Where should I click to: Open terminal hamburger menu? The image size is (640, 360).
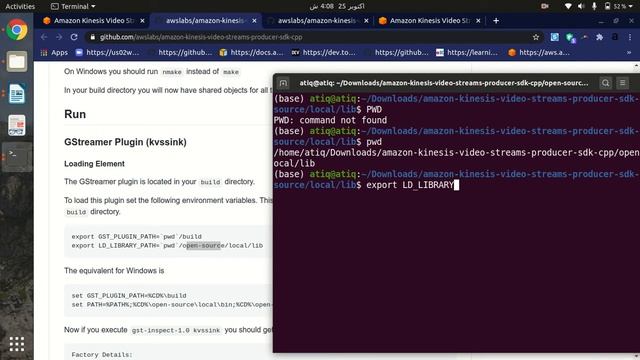[x=622, y=83]
